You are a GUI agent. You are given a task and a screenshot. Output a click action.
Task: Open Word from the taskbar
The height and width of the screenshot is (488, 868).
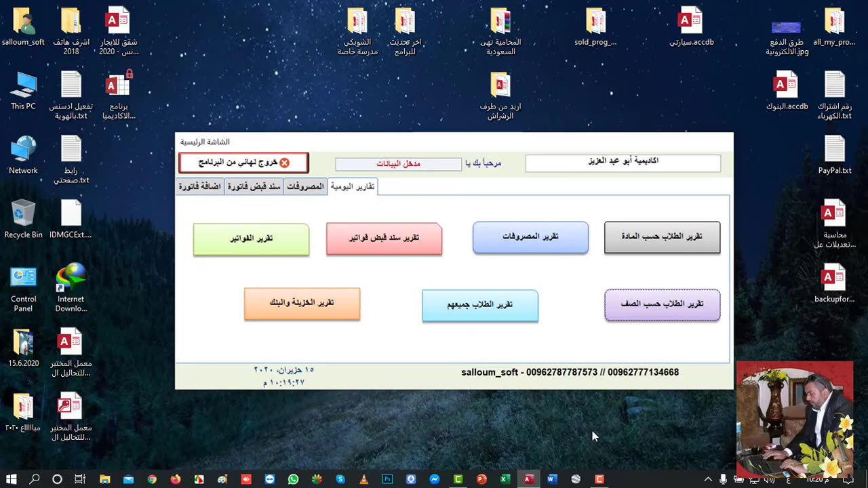pyautogui.click(x=552, y=479)
